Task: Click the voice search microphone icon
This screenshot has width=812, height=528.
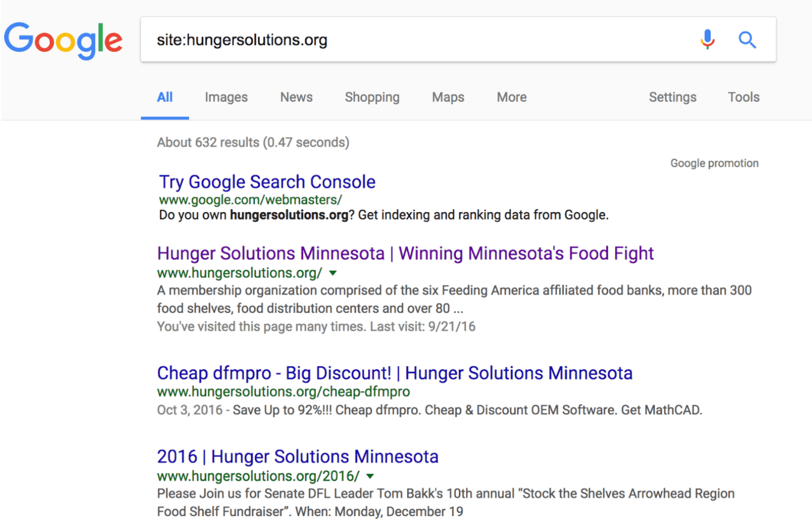Action: [x=707, y=40]
